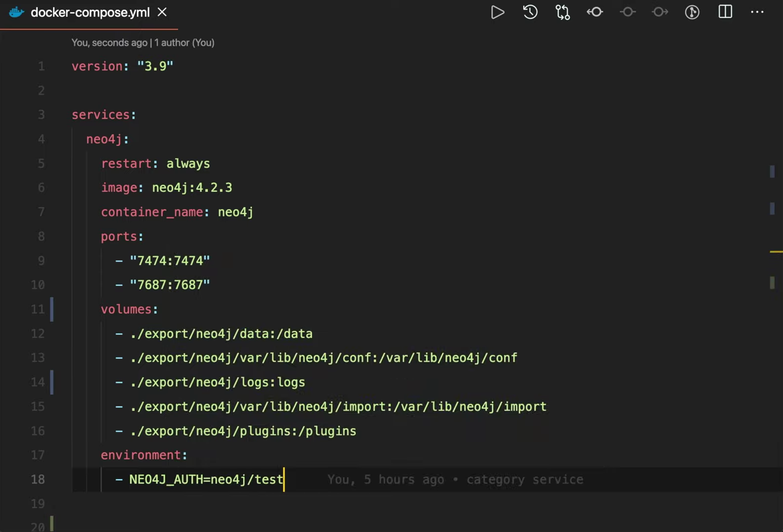783x532 pixels.
Task: Select the docker-compose.yml tab
Action: click(x=89, y=13)
